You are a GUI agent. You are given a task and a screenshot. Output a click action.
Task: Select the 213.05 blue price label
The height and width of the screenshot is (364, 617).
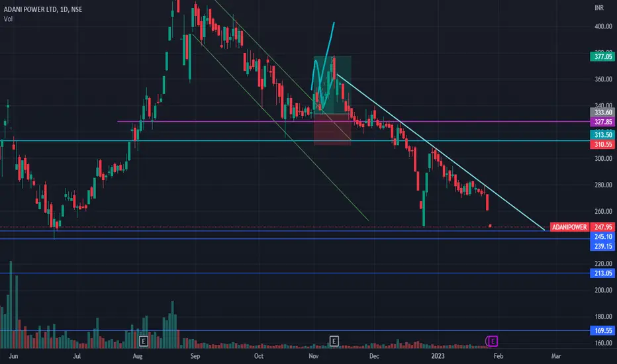[602, 273]
